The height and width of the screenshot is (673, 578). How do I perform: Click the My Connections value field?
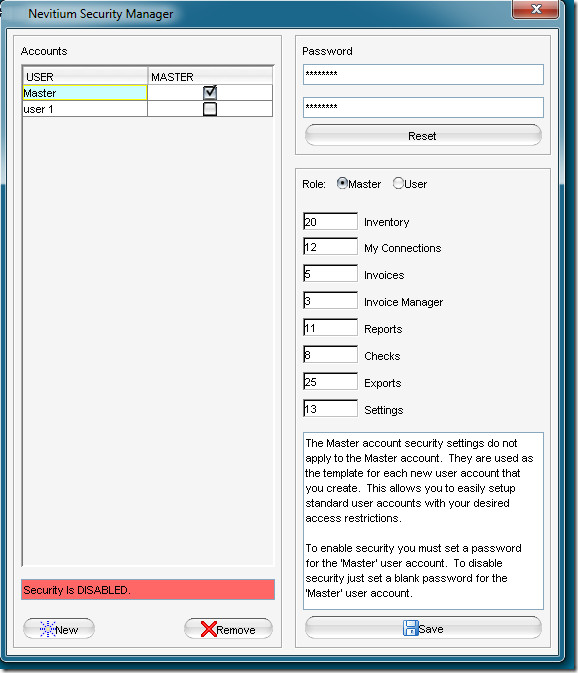pos(330,247)
